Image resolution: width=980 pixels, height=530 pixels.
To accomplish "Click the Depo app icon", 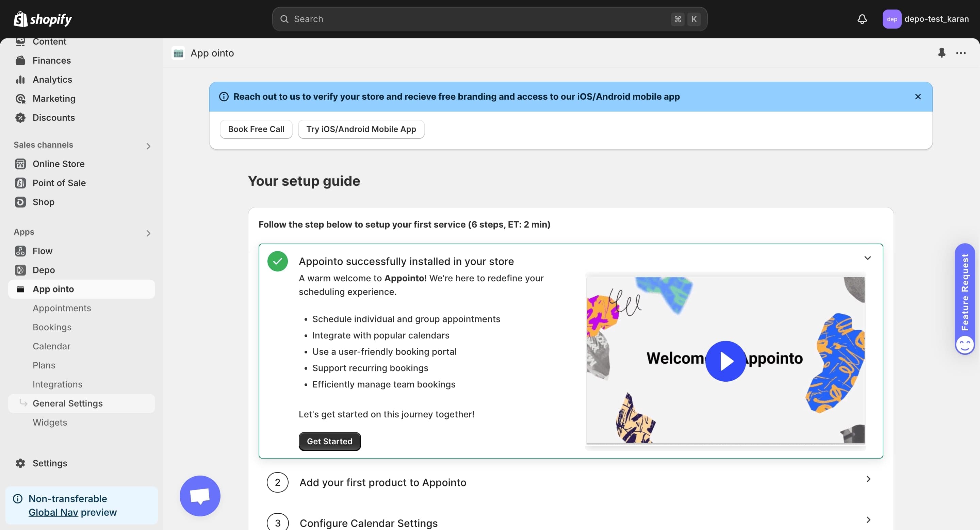I will (20, 270).
